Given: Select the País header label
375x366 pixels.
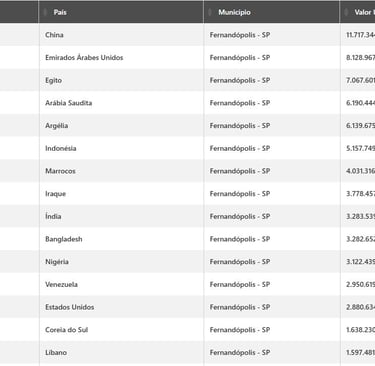Looking at the screenshot, I should (x=60, y=12).
